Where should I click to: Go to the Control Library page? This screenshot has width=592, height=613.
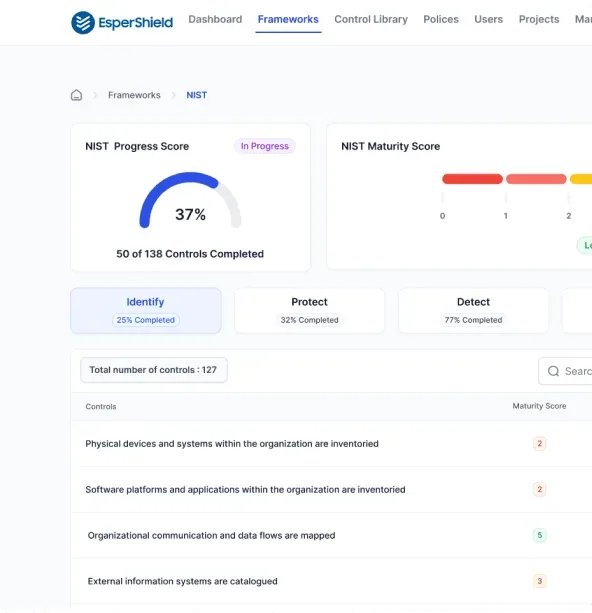pyautogui.click(x=371, y=19)
